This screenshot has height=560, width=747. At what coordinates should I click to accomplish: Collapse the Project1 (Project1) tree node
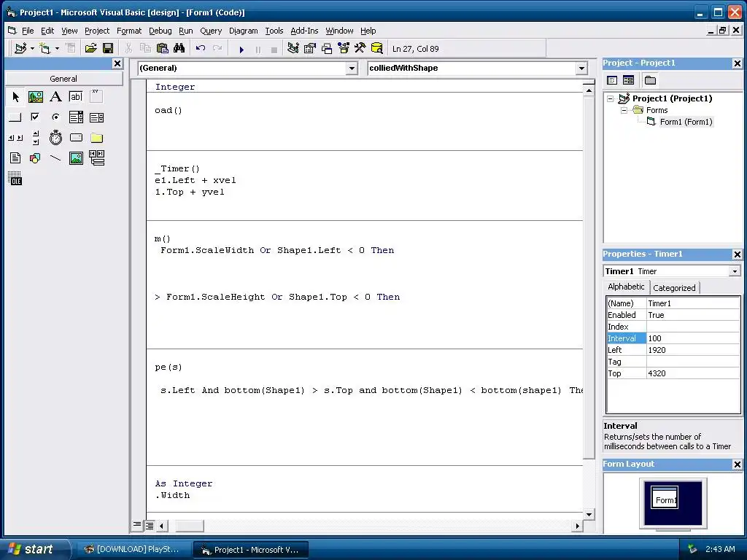click(x=611, y=98)
